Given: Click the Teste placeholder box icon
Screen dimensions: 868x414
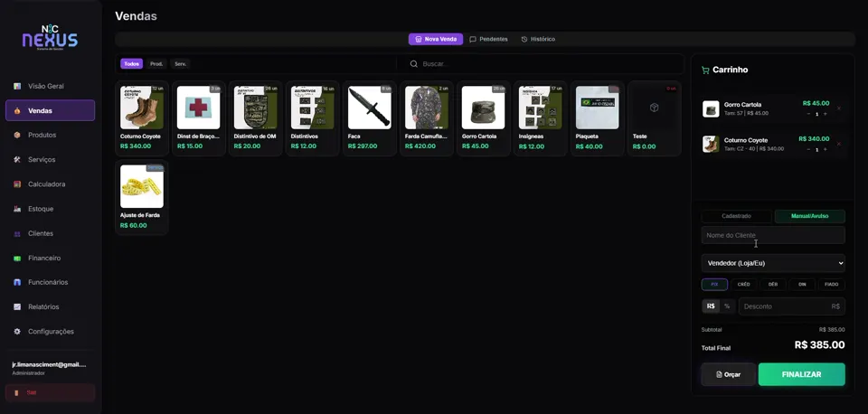Looking at the screenshot, I should pyautogui.click(x=654, y=108).
